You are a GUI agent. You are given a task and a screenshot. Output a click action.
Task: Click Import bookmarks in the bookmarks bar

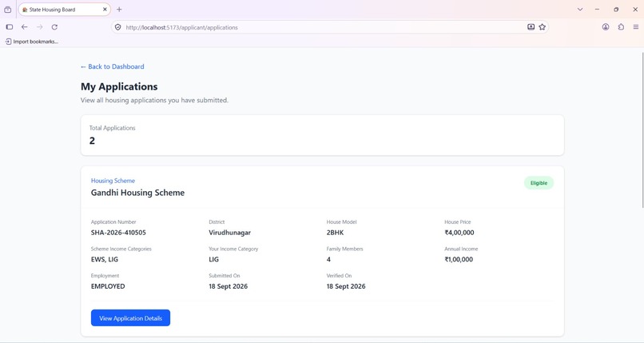(32, 42)
